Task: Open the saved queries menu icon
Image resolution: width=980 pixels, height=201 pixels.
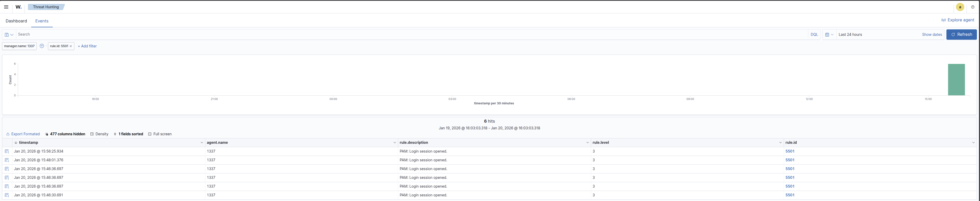Action: (x=9, y=35)
